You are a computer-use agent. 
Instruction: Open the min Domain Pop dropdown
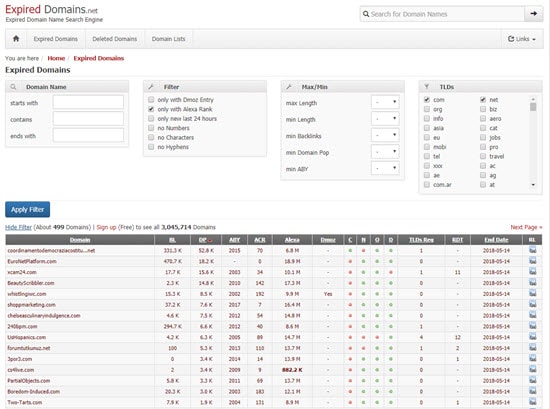pyautogui.click(x=385, y=152)
